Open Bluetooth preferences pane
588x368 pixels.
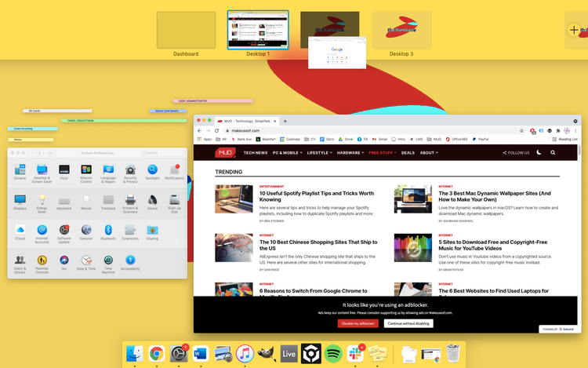[x=108, y=232]
